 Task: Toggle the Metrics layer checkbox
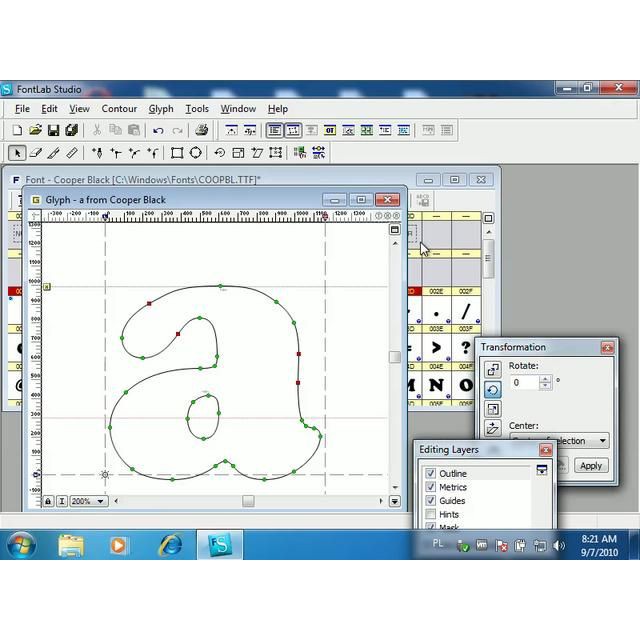click(431, 487)
